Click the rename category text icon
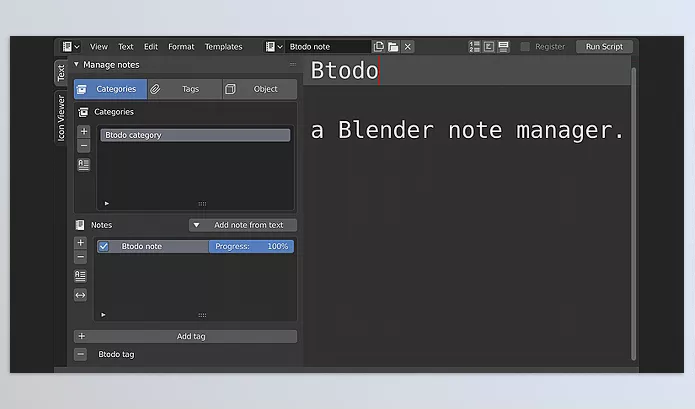This screenshot has width=695, height=409. (x=84, y=164)
